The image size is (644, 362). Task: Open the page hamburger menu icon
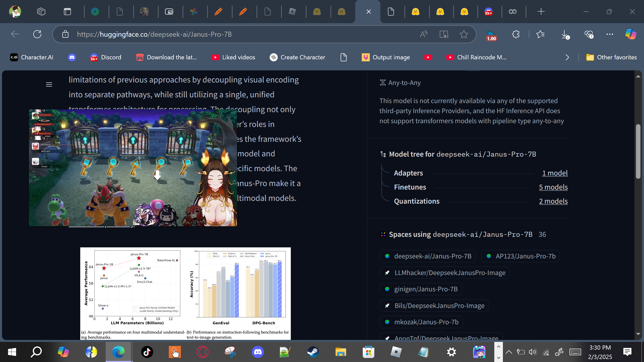tap(49, 84)
